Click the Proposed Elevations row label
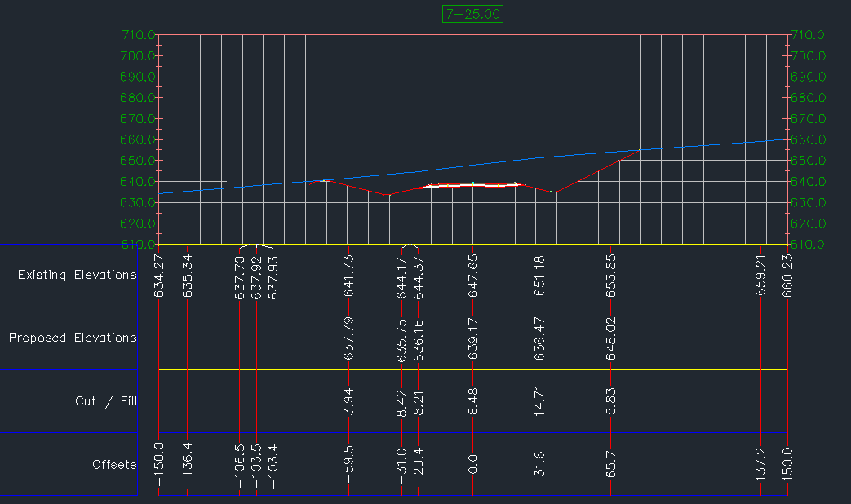 [x=72, y=338]
